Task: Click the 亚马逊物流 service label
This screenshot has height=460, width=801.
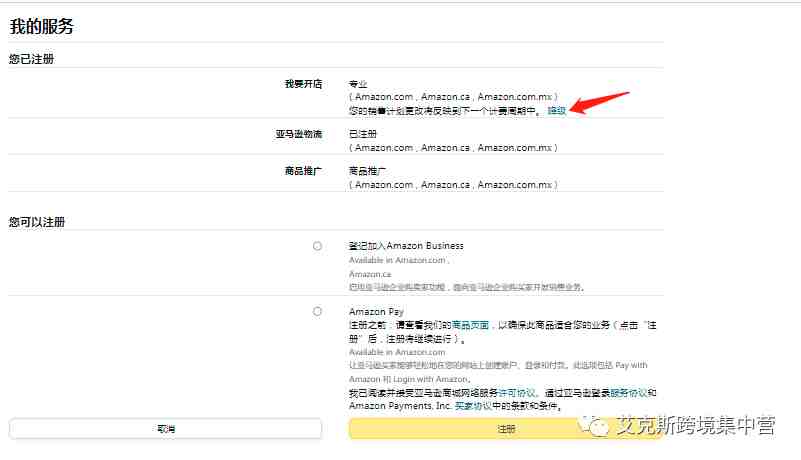Action: point(299,134)
